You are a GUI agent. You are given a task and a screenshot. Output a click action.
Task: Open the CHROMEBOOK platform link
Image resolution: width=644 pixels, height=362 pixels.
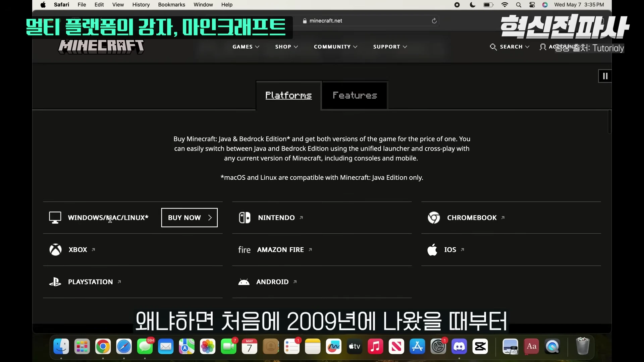click(476, 218)
